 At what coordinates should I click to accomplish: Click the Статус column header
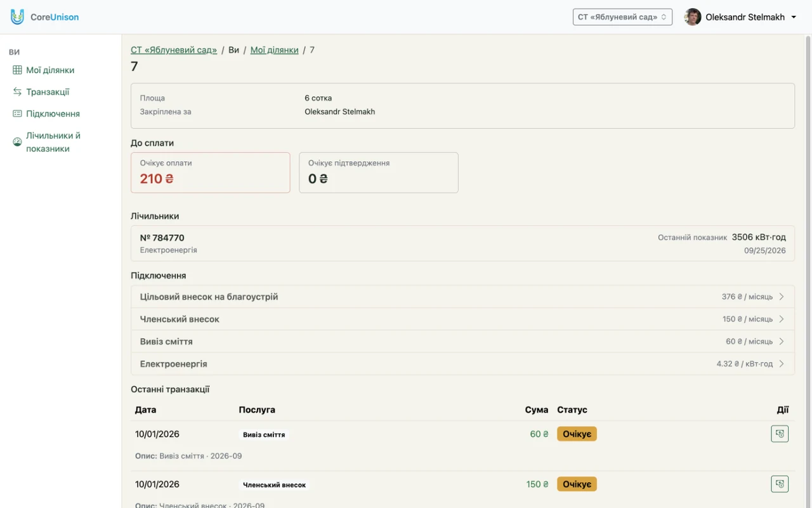[x=572, y=410]
